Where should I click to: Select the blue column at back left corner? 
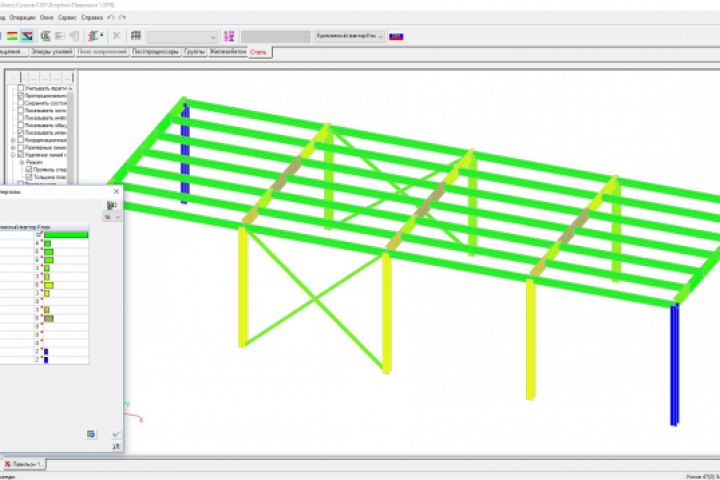185,153
